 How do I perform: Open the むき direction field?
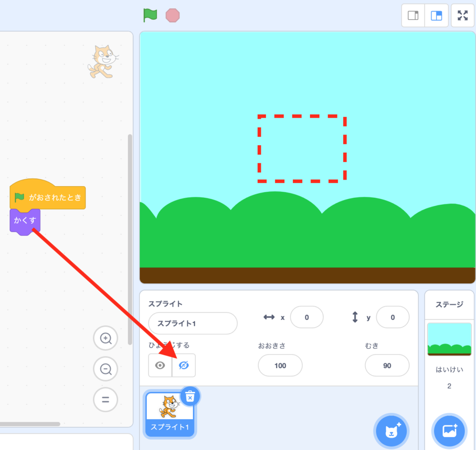tap(387, 365)
